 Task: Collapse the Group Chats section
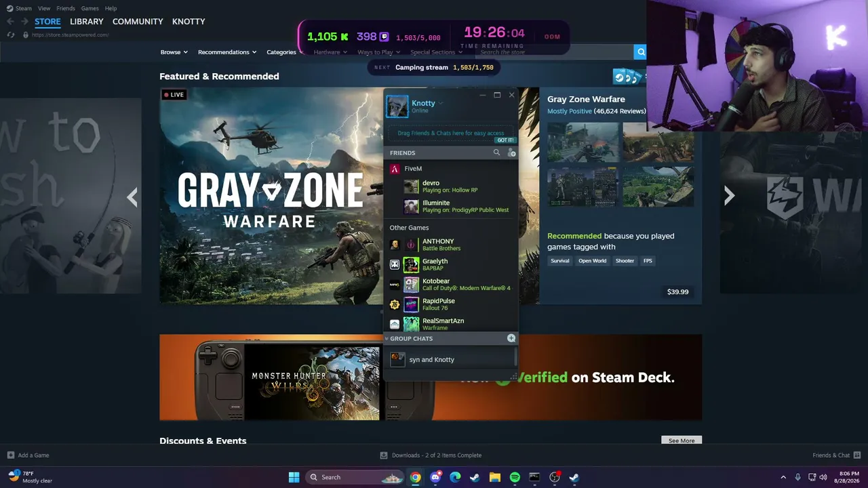coord(387,338)
